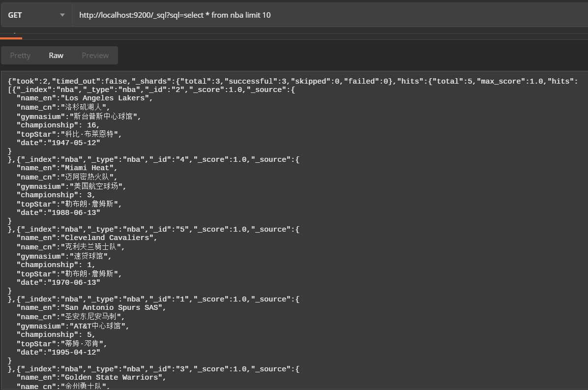
Task: Click the "Cleveland Cavaliers" name_en value
Action: click(x=107, y=238)
